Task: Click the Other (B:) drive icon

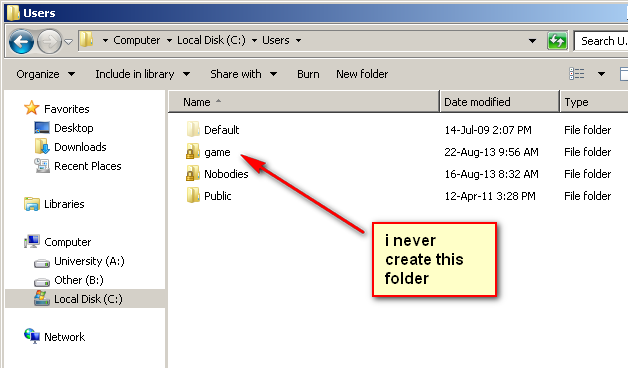Action: (42, 282)
